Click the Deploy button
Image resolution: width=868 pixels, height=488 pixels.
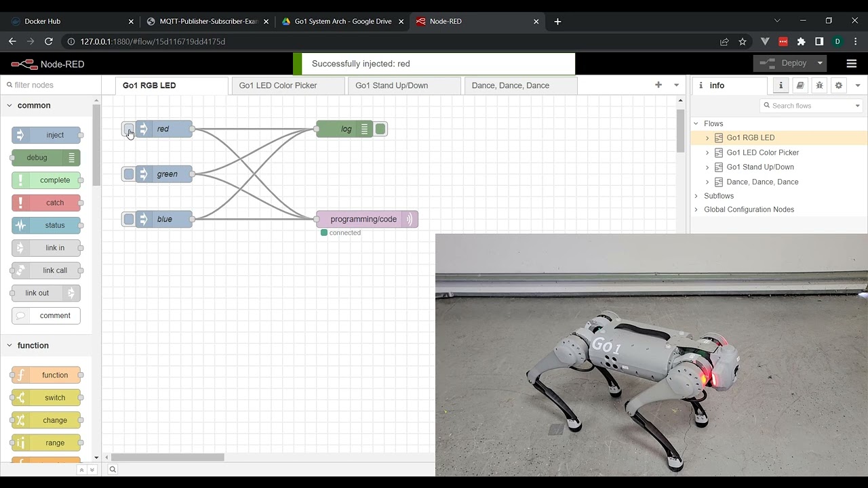[x=783, y=64]
